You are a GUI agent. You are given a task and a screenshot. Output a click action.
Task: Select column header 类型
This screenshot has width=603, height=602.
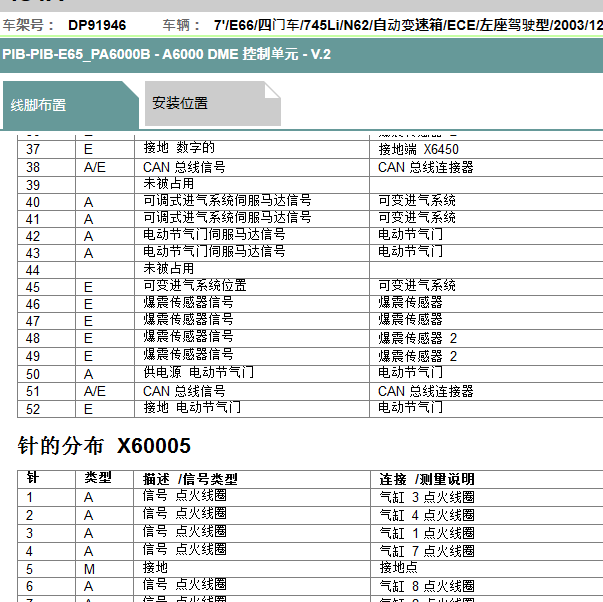click(98, 478)
